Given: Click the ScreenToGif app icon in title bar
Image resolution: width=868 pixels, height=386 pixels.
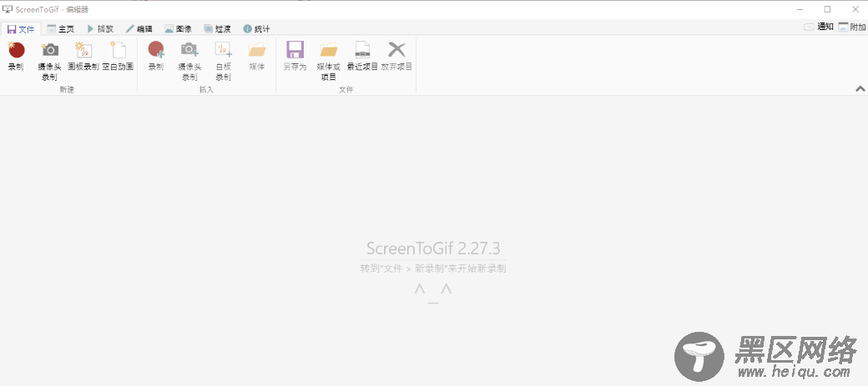Looking at the screenshot, I should click(8, 9).
